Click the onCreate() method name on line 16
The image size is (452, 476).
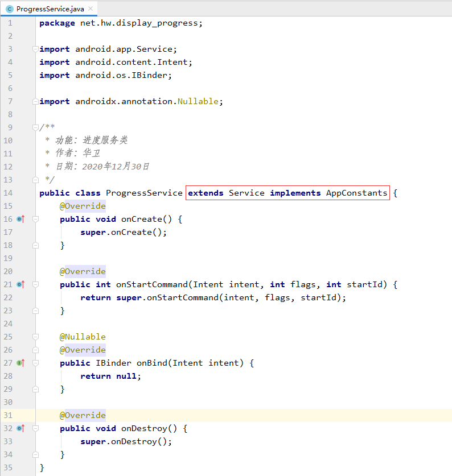pos(146,219)
